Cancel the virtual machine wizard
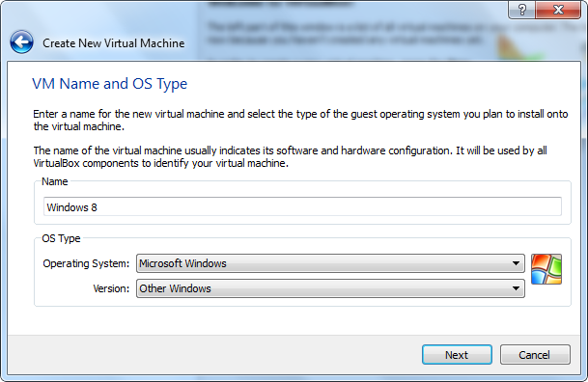588x382 pixels. [535, 355]
